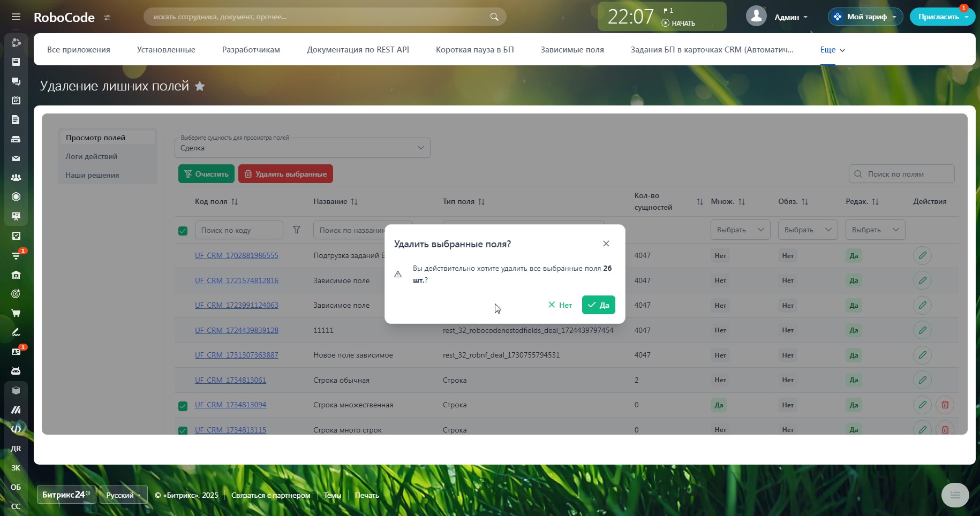The height and width of the screenshot is (516, 980).
Task: Edit field UF_CRM_1734813094 with pencil icon
Action: point(922,405)
